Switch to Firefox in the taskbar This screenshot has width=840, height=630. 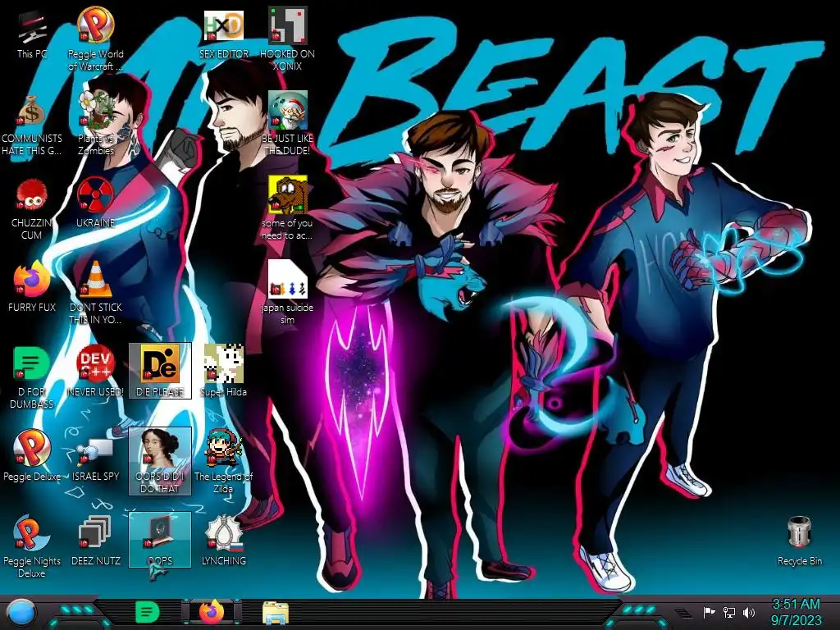point(212,612)
